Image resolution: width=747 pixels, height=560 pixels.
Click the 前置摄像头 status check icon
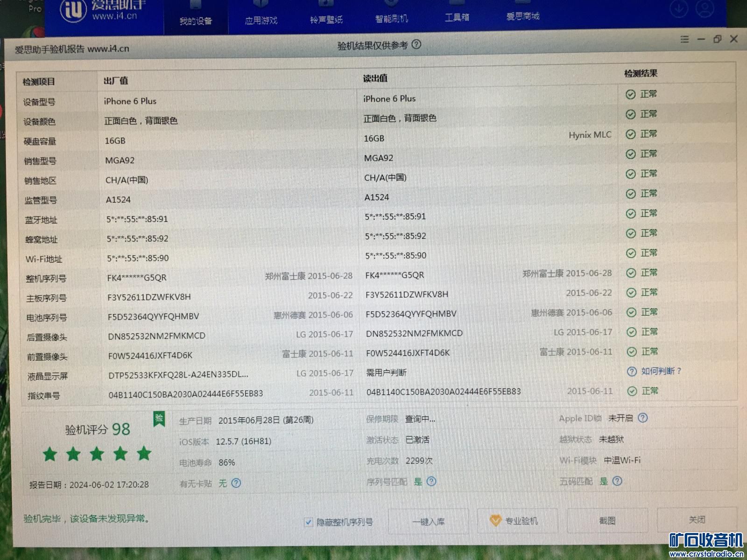(632, 351)
